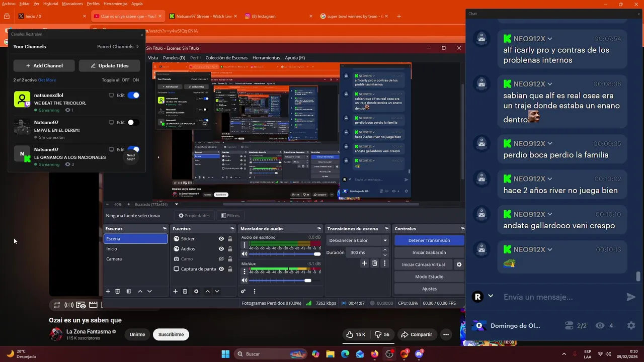
Task: Expand Paired Channels chevron
Action: pos(137,47)
